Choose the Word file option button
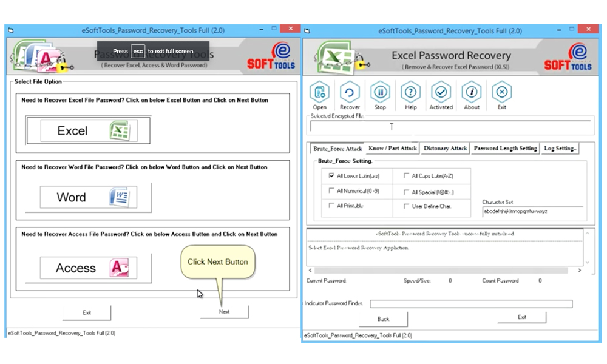Image resolution: width=607 pixels, height=364 pixels. (x=88, y=197)
